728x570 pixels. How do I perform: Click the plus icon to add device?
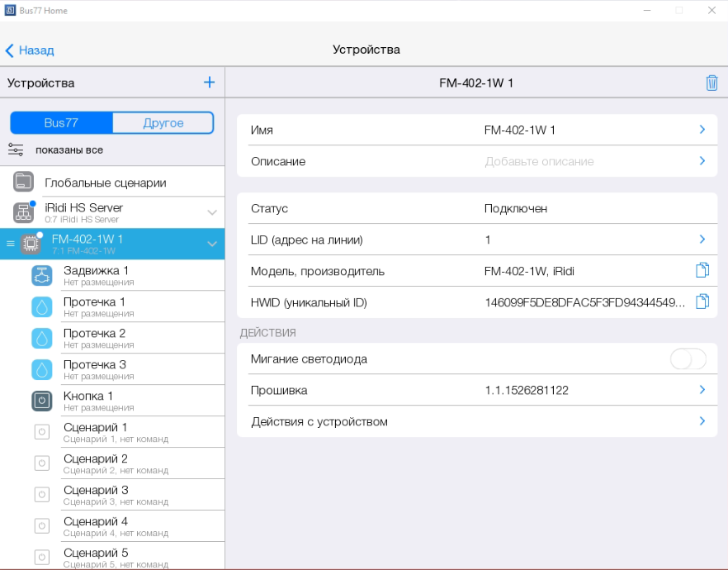pos(209,83)
